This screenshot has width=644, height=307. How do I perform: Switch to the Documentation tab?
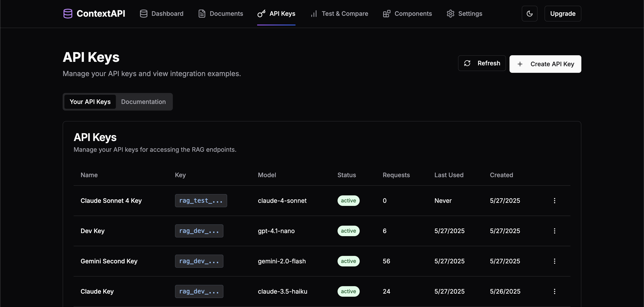(x=143, y=102)
